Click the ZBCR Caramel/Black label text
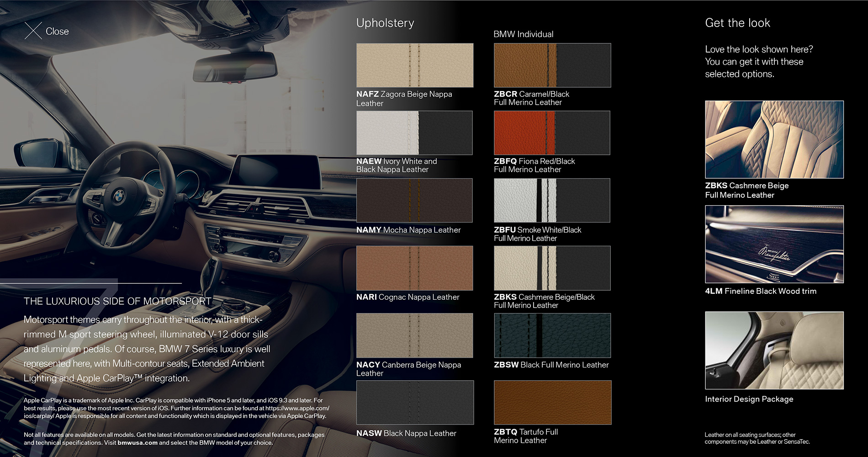The height and width of the screenshot is (457, 868). 531,98
